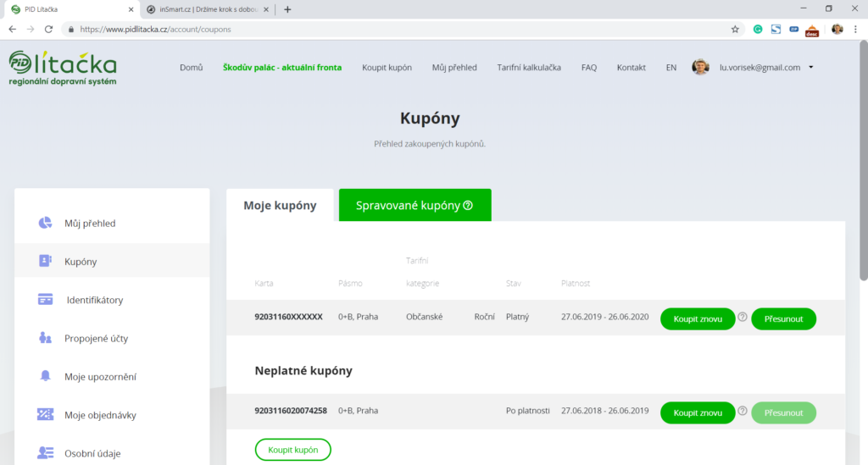Open the lu.vorisek@gmail.com account menu

759,68
